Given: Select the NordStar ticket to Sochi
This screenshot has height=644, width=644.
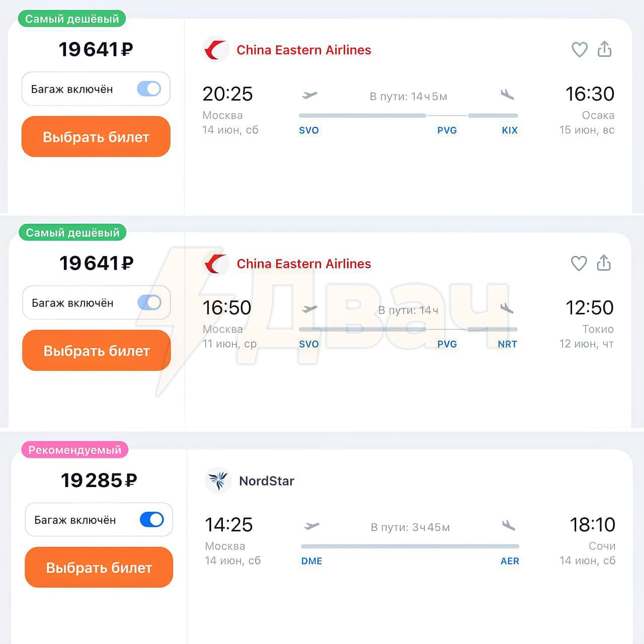Looking at the screenshot, I should 99,568.
